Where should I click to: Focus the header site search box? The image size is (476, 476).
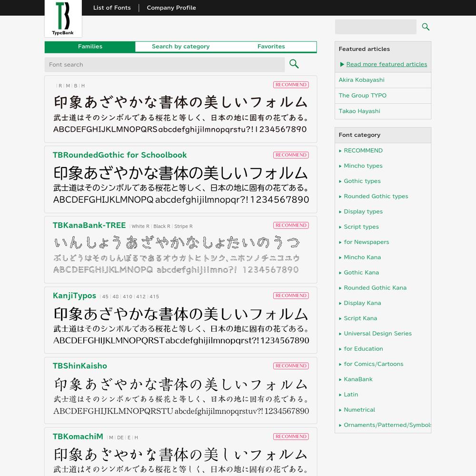376,27
